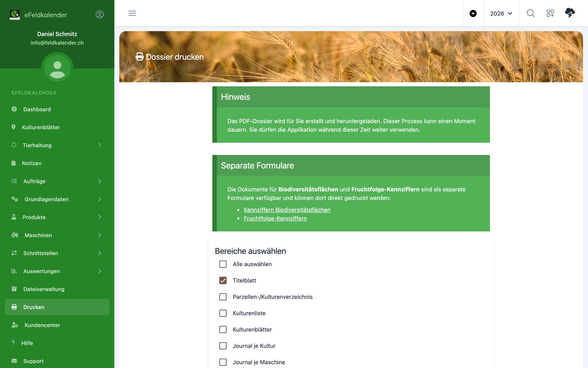Viewport: 588px width, 368px height.
Task: Click the Aufträge task list icon
Action: (14, 181)
